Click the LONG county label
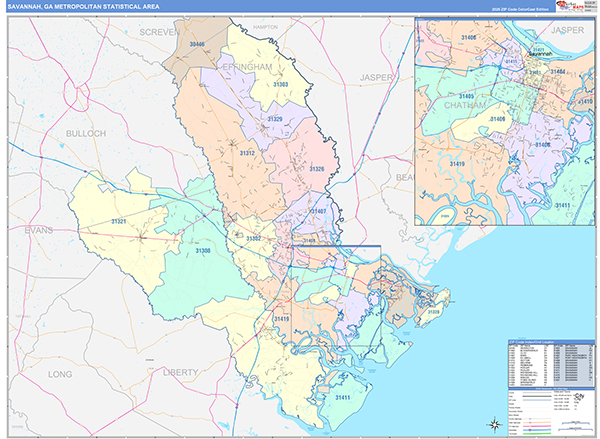This screenshot has width=600, height=439. point(61,373)
